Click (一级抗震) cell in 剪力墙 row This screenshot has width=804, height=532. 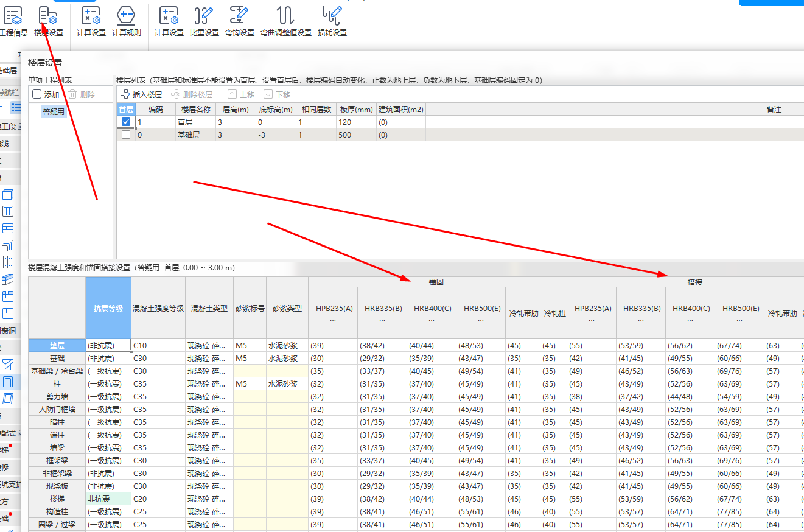(x=108, y=396)
